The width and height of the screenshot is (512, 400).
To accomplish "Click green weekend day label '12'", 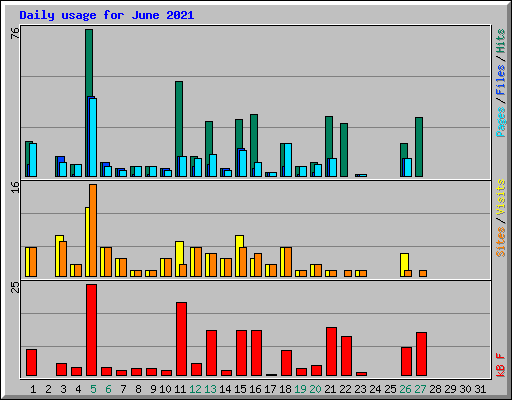I will 195,389.
